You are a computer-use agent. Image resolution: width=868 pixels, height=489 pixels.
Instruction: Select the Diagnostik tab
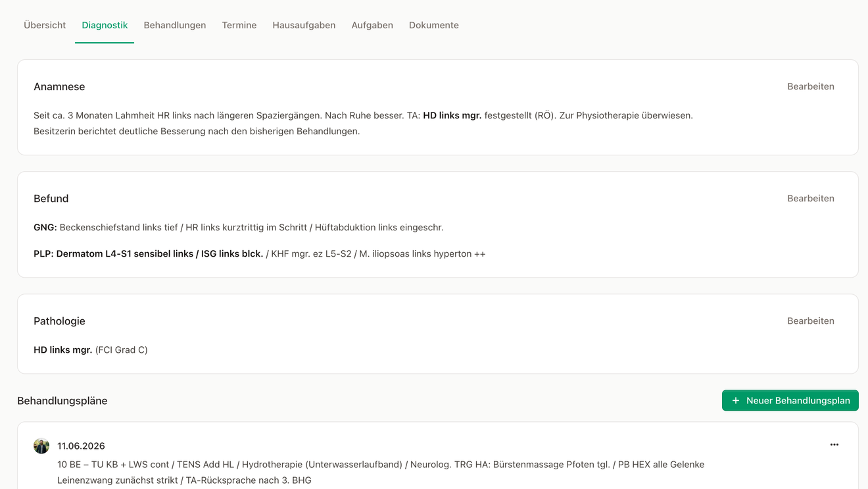[105, 25]
